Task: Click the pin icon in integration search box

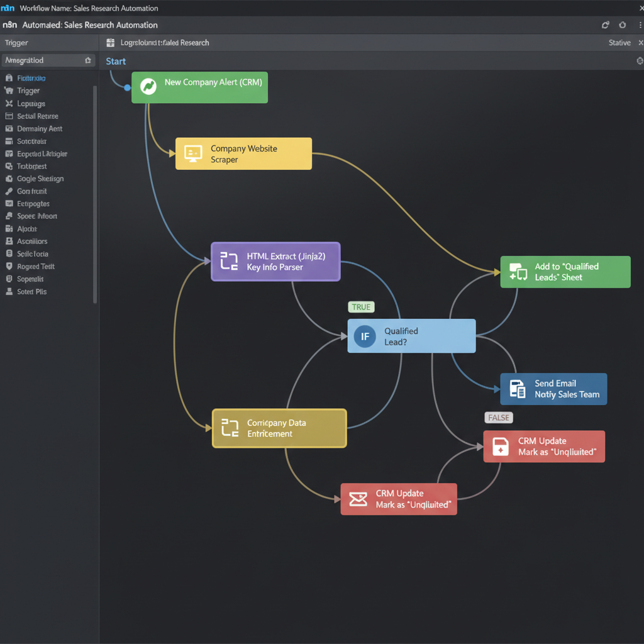Action: coord(88,60)
